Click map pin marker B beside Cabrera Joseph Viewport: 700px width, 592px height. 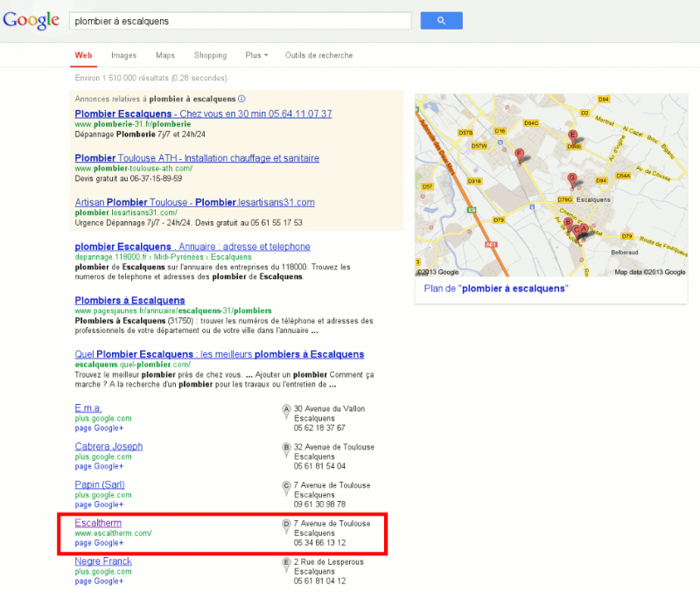[286, 449]
